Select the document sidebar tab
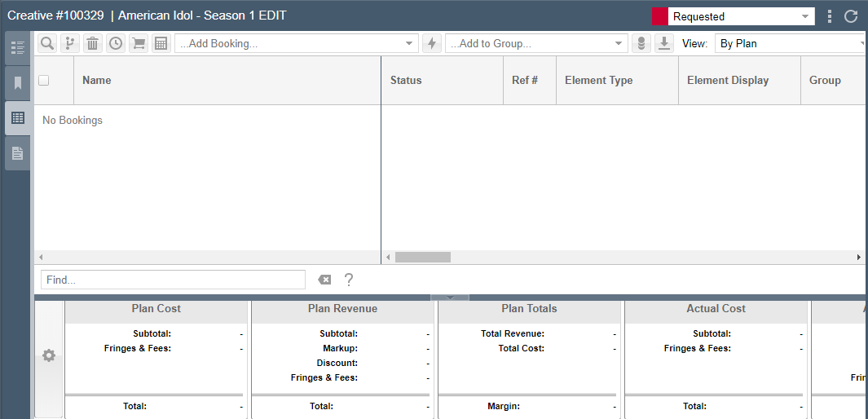 click(x=18, y=153)
